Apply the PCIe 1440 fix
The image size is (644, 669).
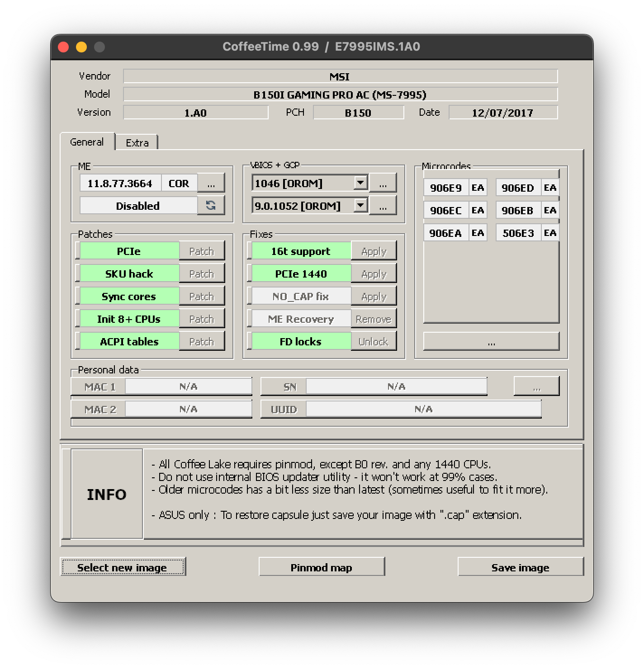point(374,273)
